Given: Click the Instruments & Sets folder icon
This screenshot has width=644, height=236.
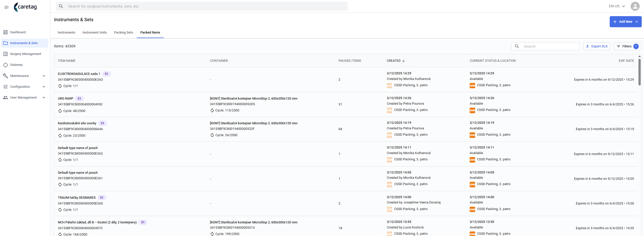Looking at the screenshot, I should pos(5,43).
